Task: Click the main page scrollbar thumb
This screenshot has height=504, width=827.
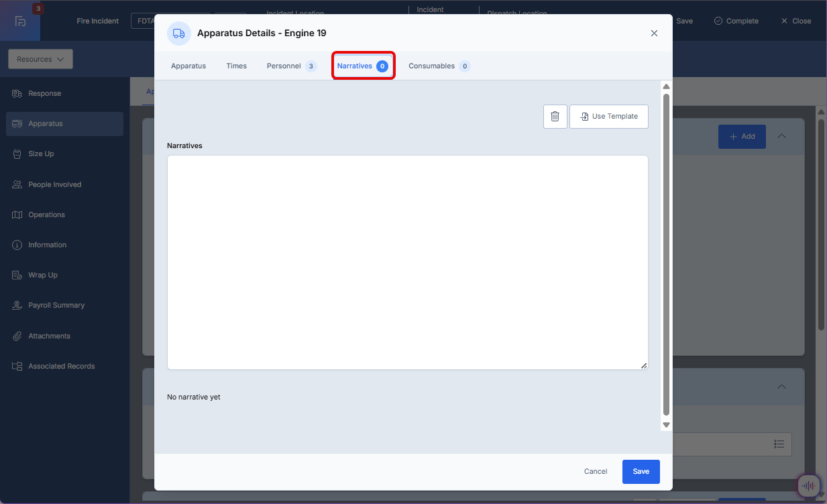Action: click(821, 225)
